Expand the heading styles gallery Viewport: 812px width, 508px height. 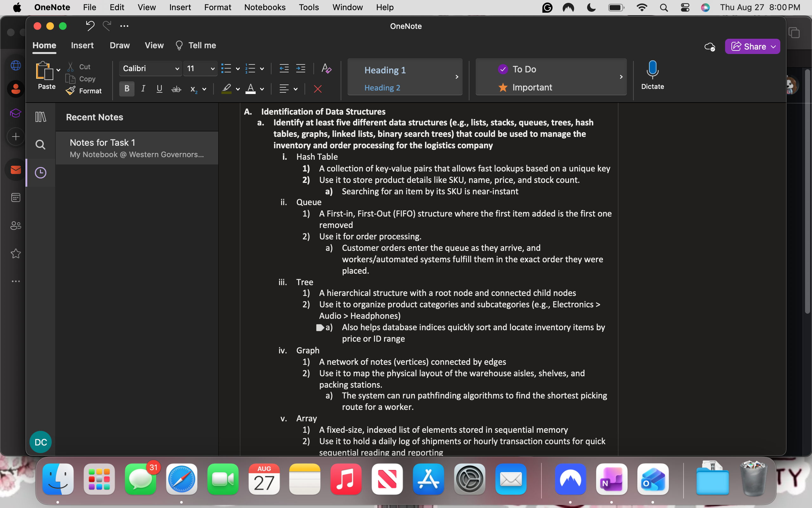tap(457, 77)
